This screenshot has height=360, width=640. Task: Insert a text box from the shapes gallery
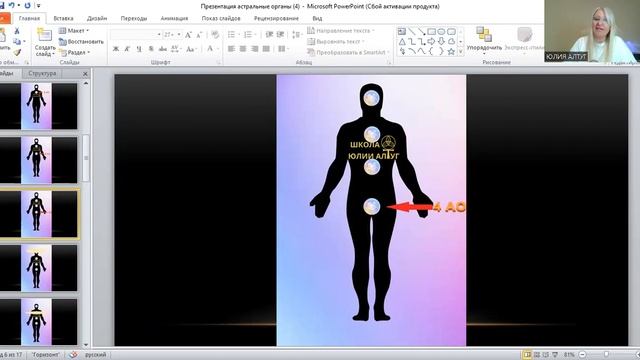[x=402, y=31]
